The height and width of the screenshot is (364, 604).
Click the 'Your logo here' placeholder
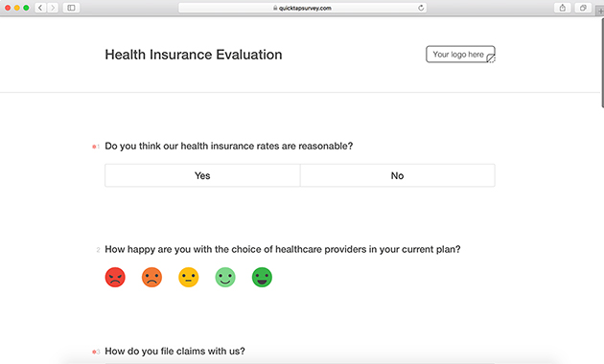click(x=460, y=55)
